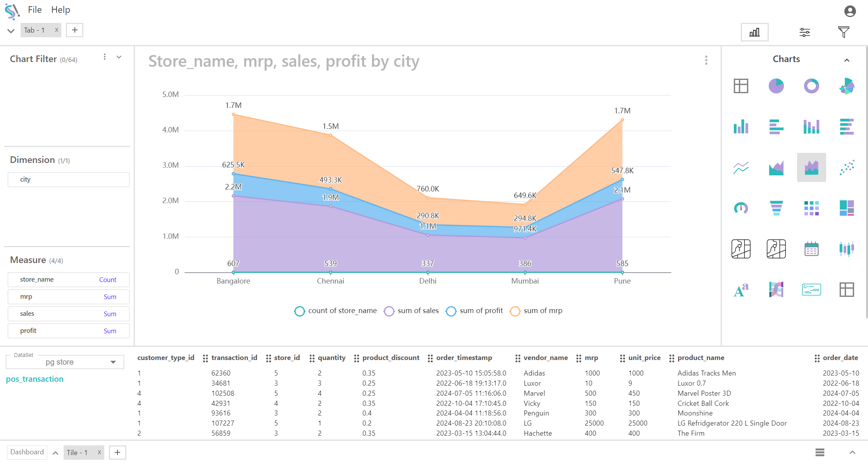The height and width of the screenshot is (464, 868).
Task: Select the heatmap chart icon
Action: point(811,208)
